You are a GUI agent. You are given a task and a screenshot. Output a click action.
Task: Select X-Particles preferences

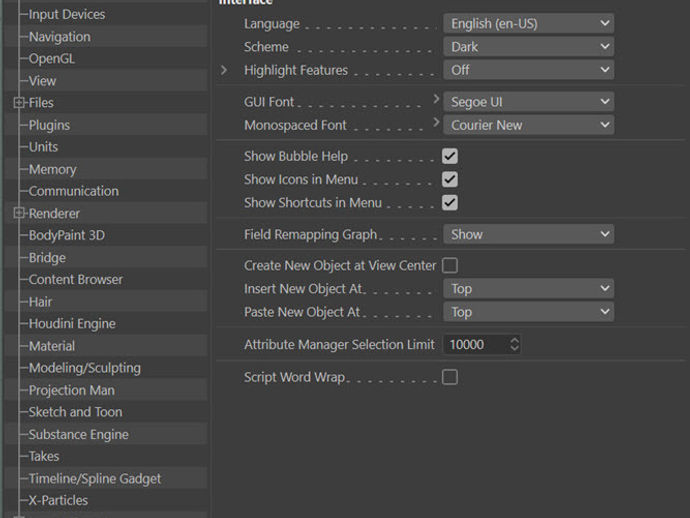pyautogui.click(x=58, y=501)
